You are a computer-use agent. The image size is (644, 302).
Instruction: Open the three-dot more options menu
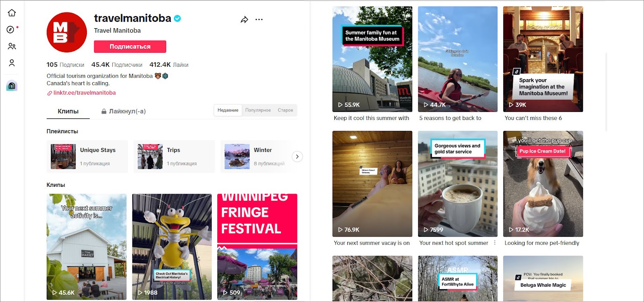click(259, 19)
